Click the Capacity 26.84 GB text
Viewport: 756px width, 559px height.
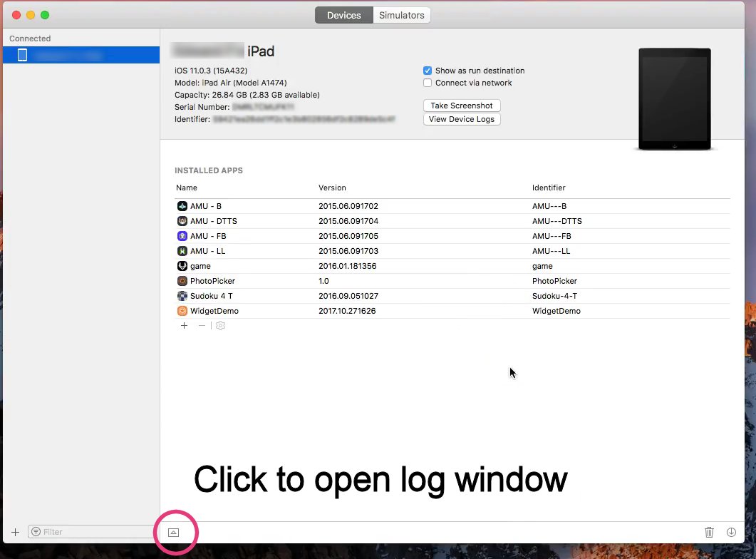click(247, 95)
